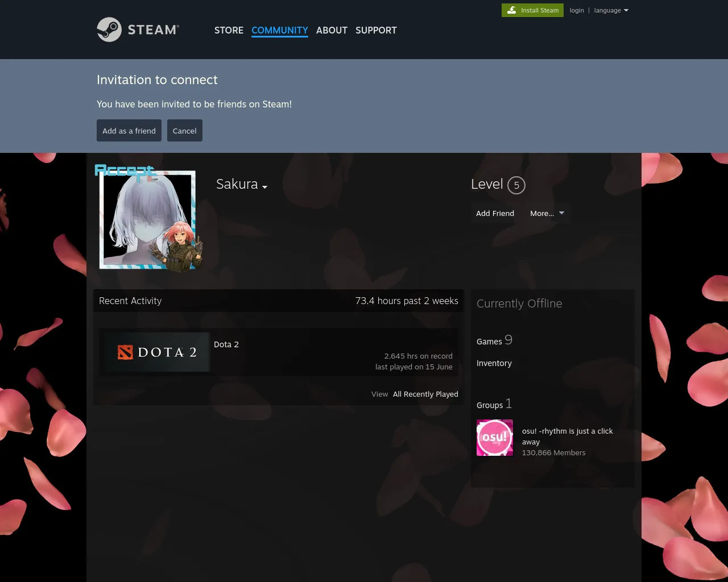Click the Invitation to connect heading
728x582 pixels.
[x=157, y=80]
